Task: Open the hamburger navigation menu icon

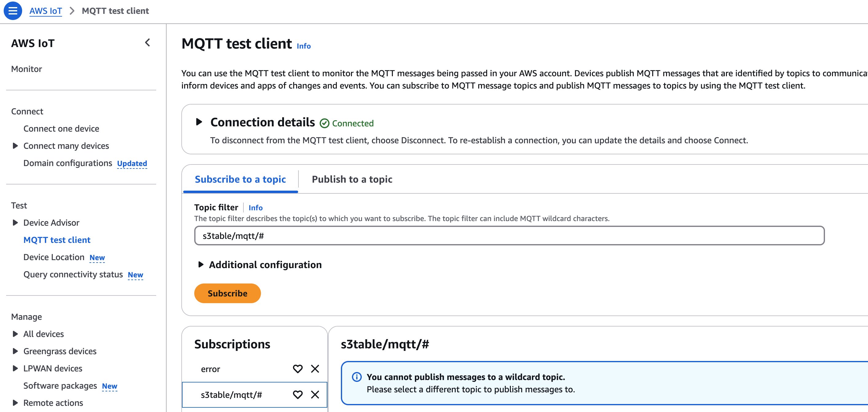Action: pos(13,11)
